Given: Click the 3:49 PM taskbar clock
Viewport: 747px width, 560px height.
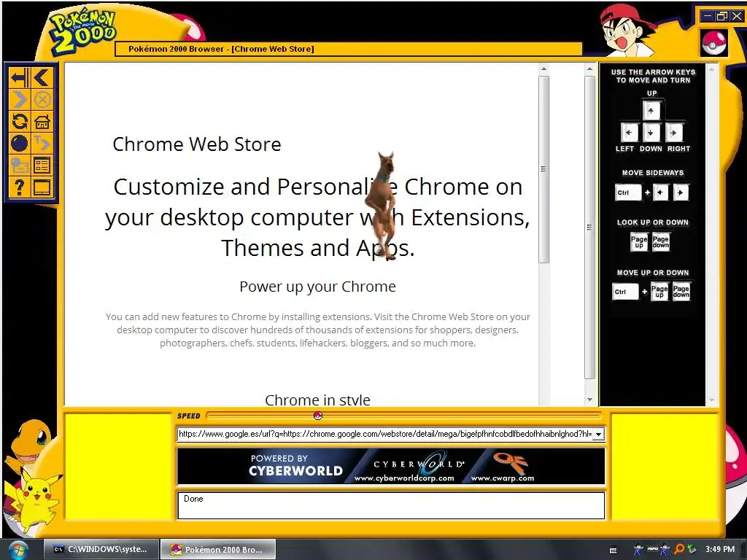Looking at the screenshot, I should (720, 549).
